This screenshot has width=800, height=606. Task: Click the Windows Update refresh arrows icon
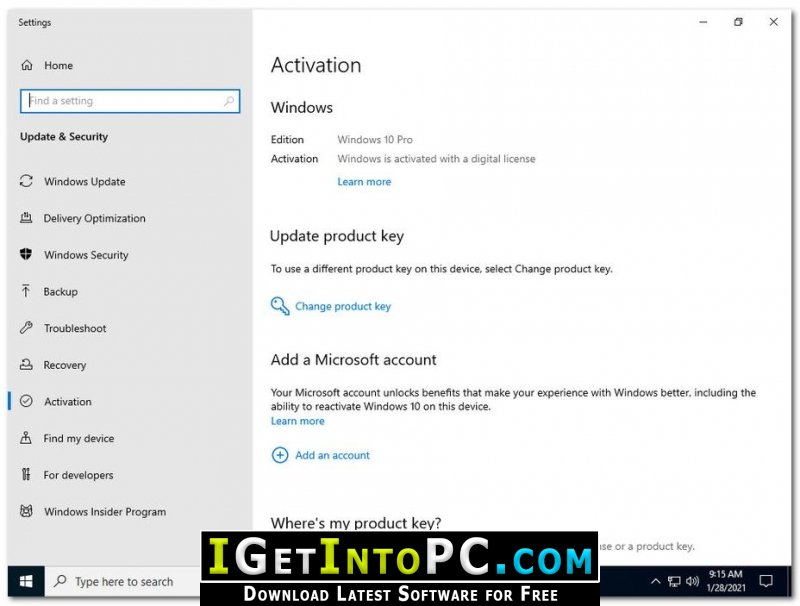[26, 181]
